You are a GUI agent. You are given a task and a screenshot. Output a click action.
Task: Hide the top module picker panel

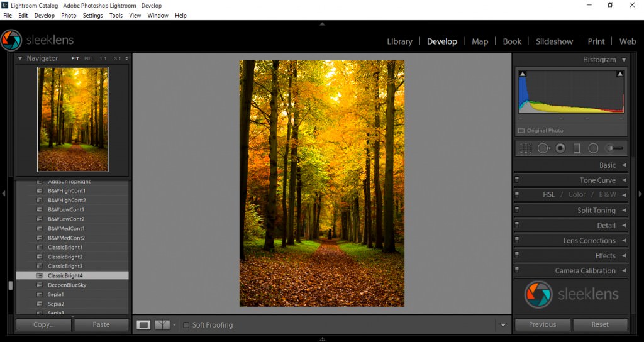(322, 25)
